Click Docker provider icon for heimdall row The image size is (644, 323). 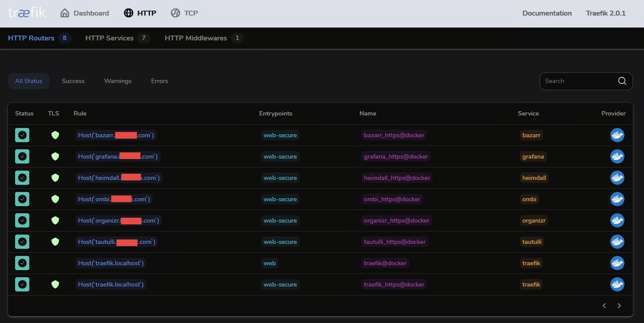point(617,178)
